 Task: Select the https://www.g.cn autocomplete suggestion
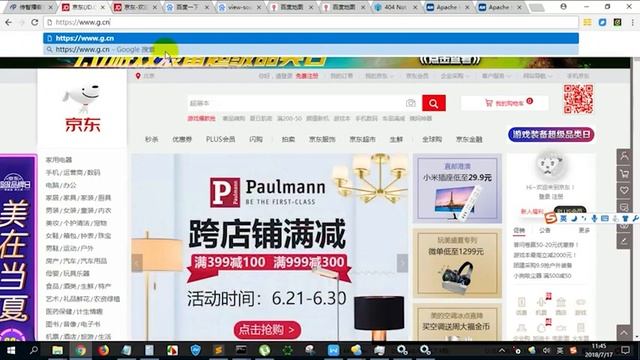(311, 38)
